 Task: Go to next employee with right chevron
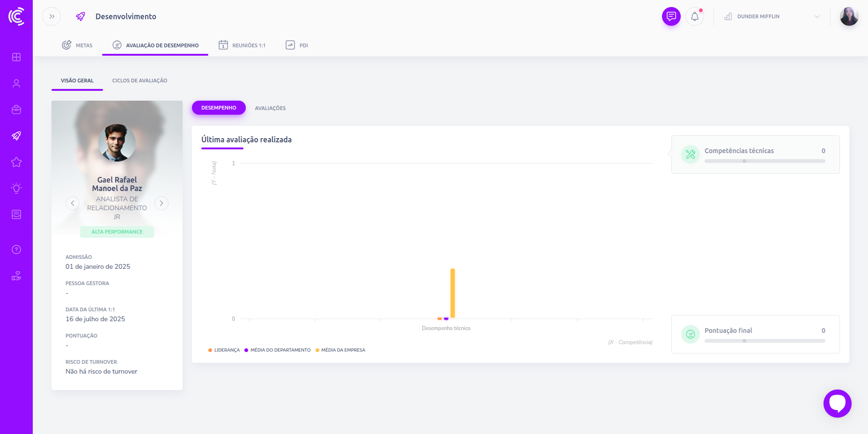(162, 203)
